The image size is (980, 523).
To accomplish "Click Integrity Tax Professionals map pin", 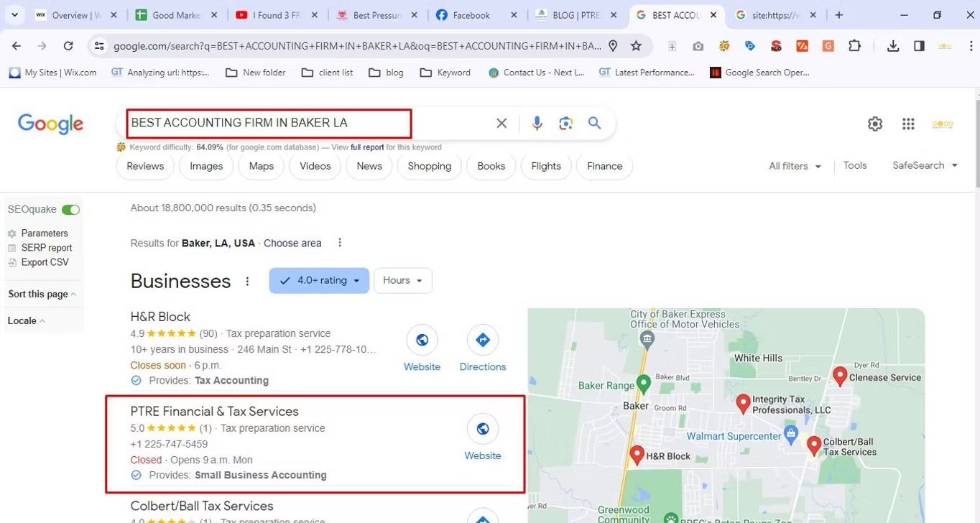I will (x=743, y=403).
